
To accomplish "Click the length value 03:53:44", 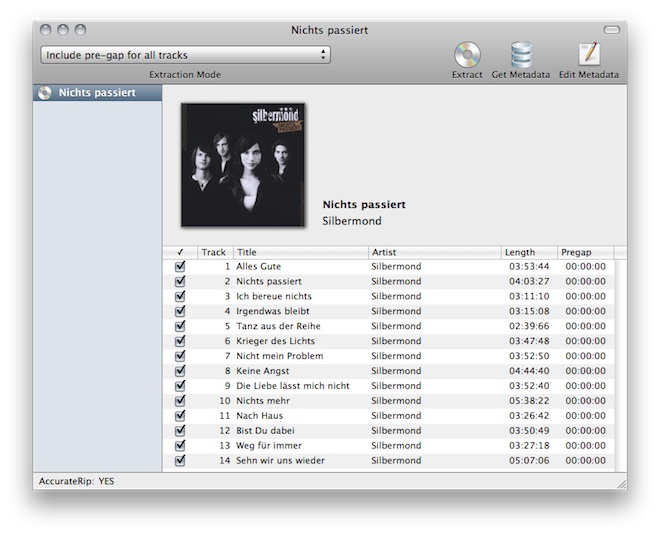I will [529, 266].
